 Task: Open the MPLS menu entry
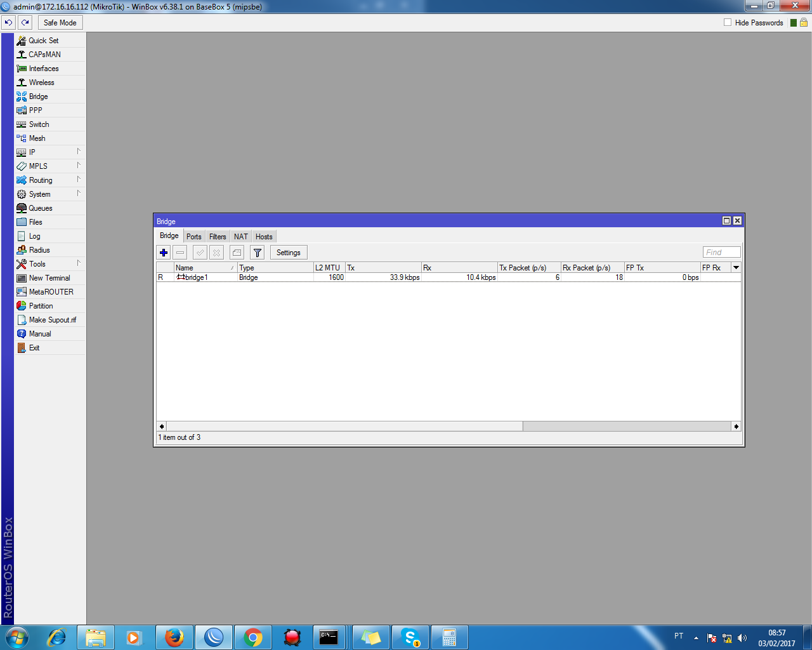click(50, 166)
